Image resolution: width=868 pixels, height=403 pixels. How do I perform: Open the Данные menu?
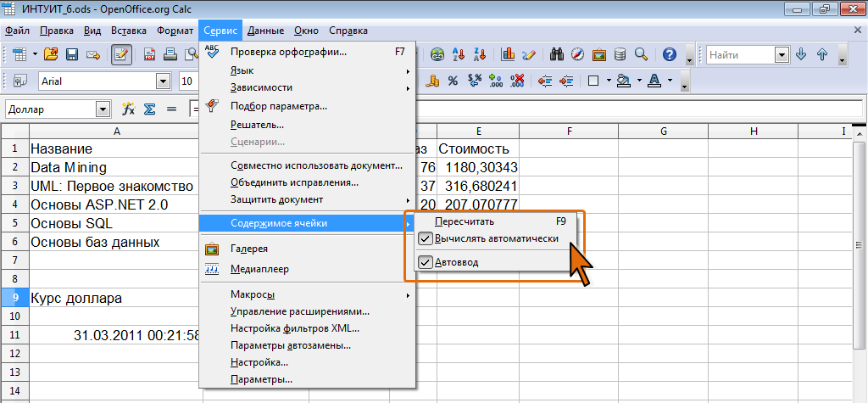coord(265,31)
